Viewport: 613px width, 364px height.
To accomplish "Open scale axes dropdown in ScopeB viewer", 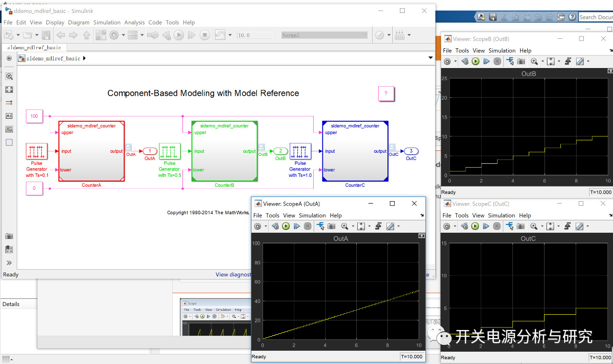I will click(559, 61).
